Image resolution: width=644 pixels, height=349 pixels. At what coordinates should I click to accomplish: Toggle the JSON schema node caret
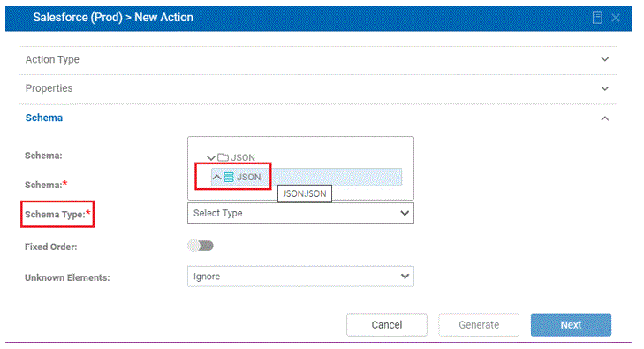pos(216,177)
